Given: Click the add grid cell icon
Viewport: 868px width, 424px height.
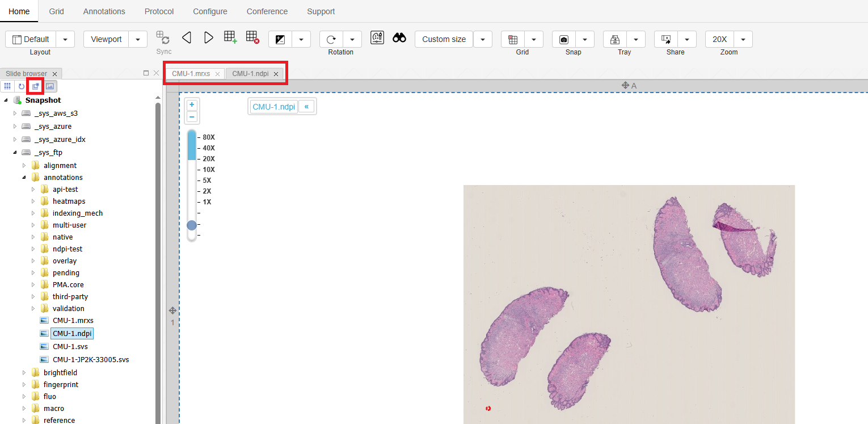Looking at the screenshot, I should [x=230, y=37].
